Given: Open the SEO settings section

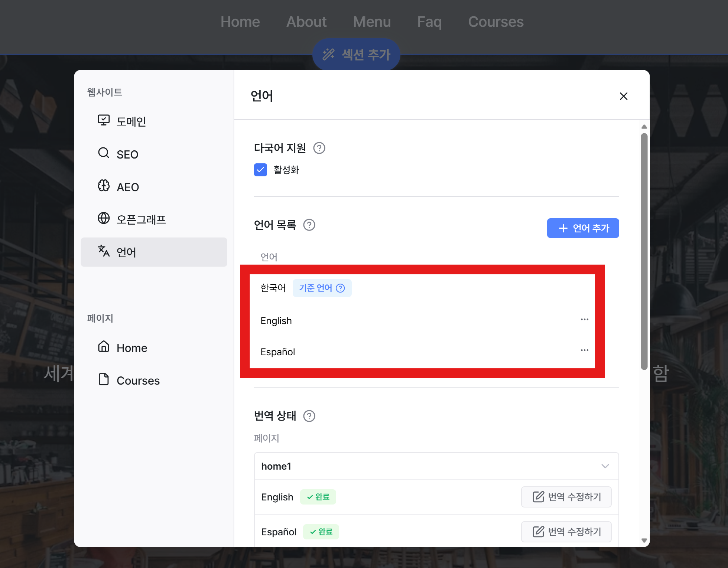Looking at the screenshot, I should [154, 154].
